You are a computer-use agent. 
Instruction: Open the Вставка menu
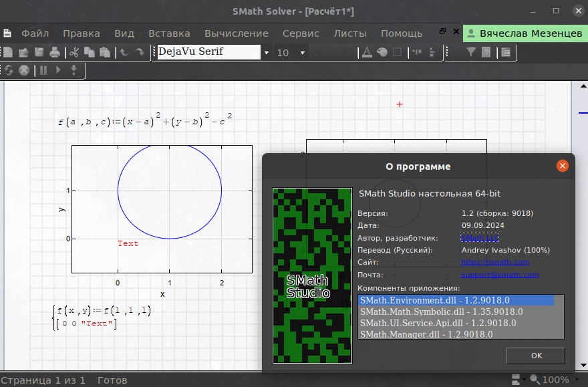tap(169, 33)
